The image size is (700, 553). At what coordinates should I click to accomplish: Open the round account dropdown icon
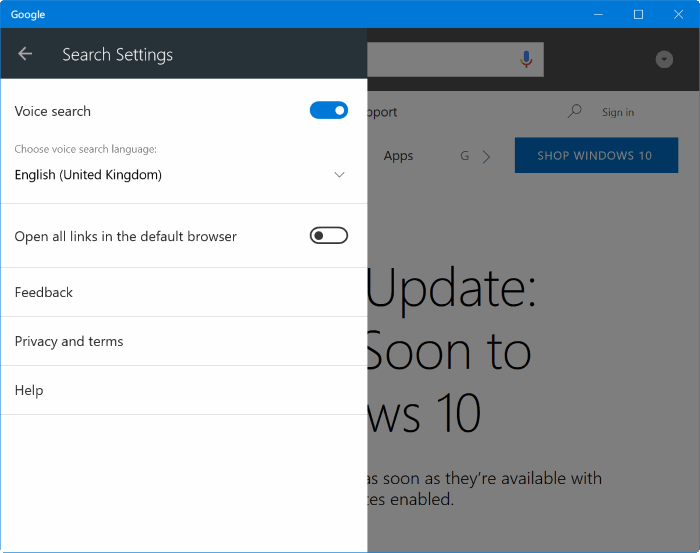click(x=664, y=59)
